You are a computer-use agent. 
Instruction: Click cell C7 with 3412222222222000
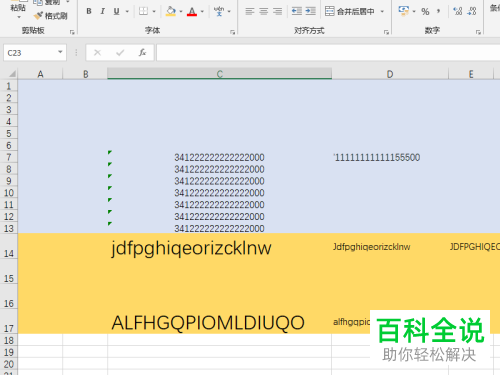pyautogui.click(x=220, y=157)
